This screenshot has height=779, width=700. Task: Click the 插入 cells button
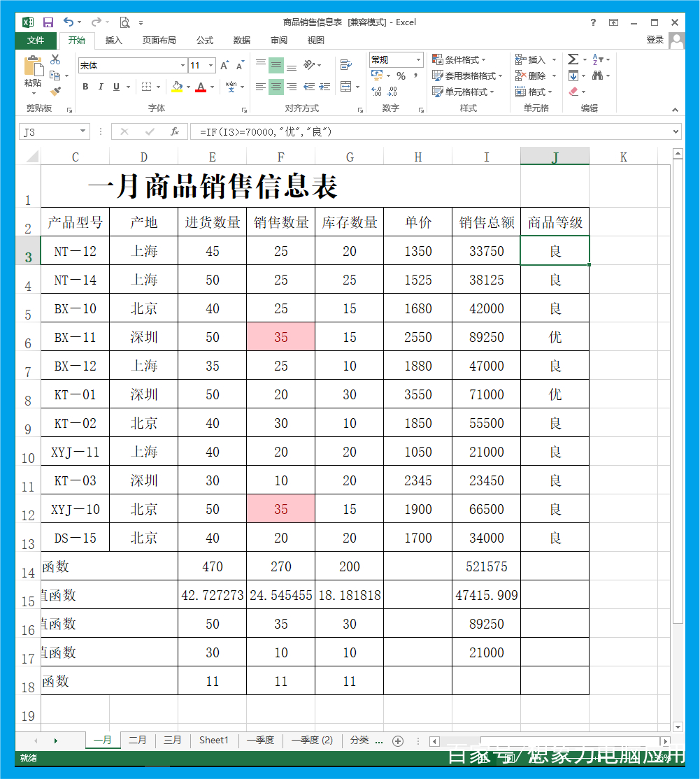point(536,59)
